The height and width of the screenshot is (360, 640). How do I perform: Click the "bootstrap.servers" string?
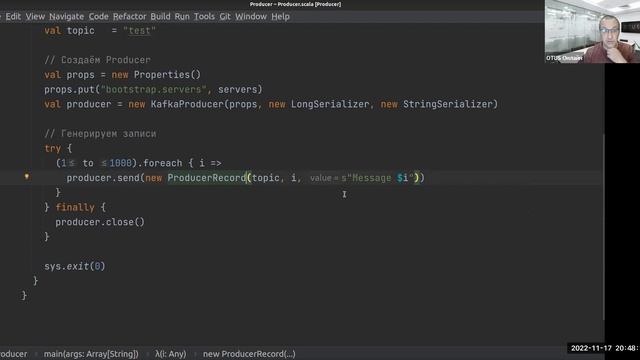click(153, 89)
